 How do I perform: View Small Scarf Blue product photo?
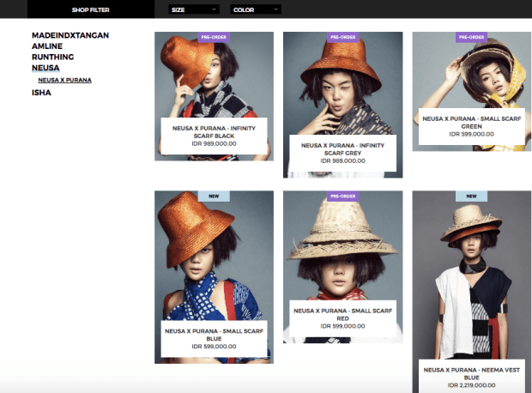[214, 257]
